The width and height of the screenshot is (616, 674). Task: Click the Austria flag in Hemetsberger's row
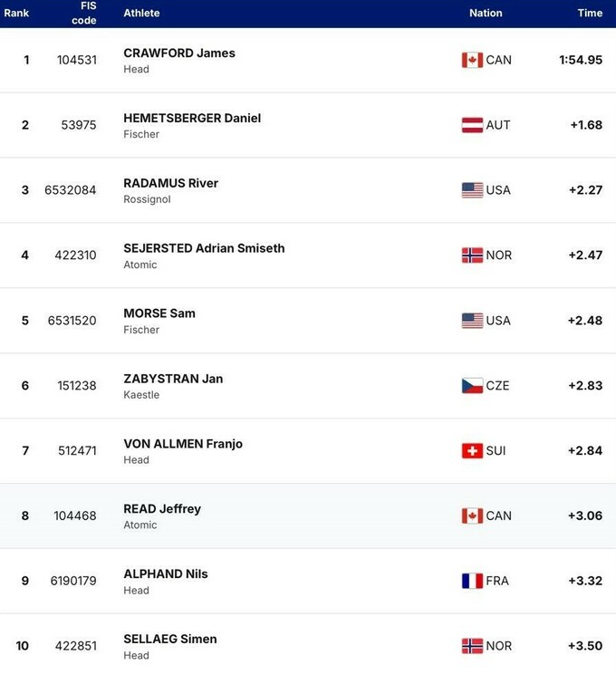point(472,125)
